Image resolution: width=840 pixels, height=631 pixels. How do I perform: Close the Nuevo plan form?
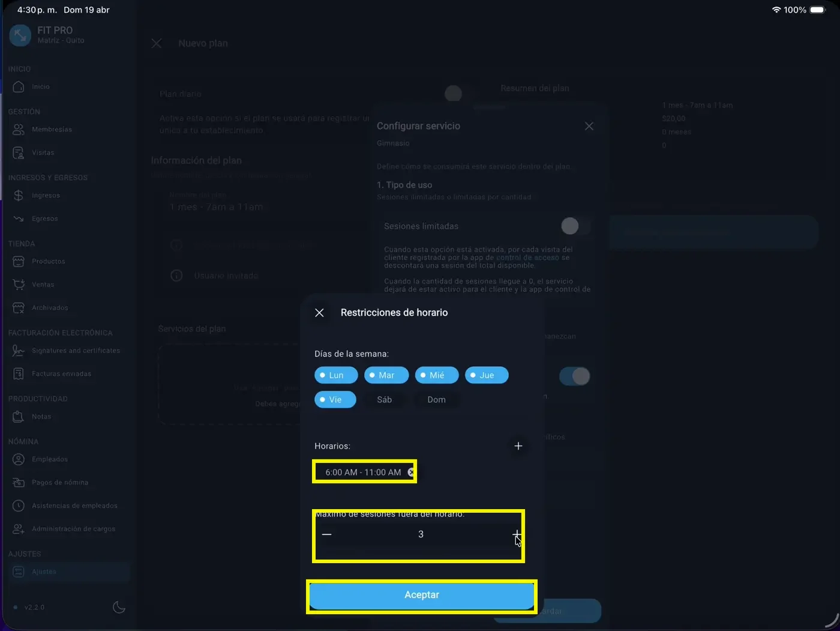[157, 44]
